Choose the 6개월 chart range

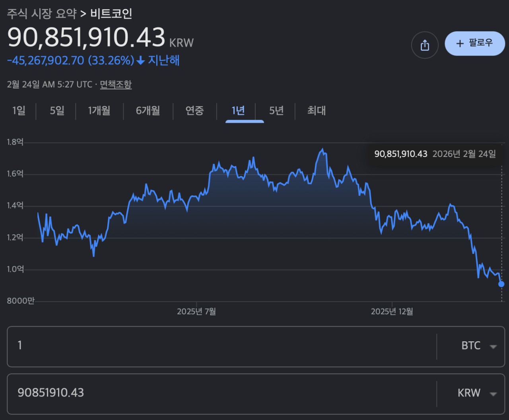(x=148, y=110)
